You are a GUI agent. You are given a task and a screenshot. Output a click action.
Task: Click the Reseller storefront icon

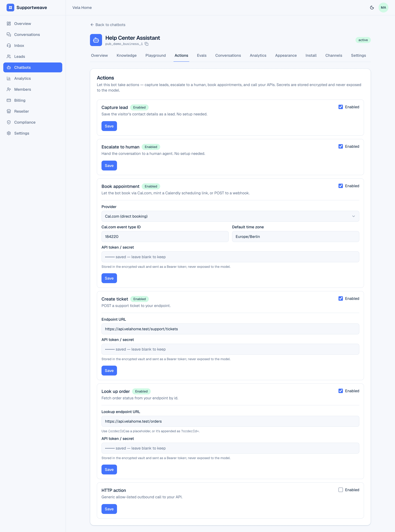pos(9,111)
